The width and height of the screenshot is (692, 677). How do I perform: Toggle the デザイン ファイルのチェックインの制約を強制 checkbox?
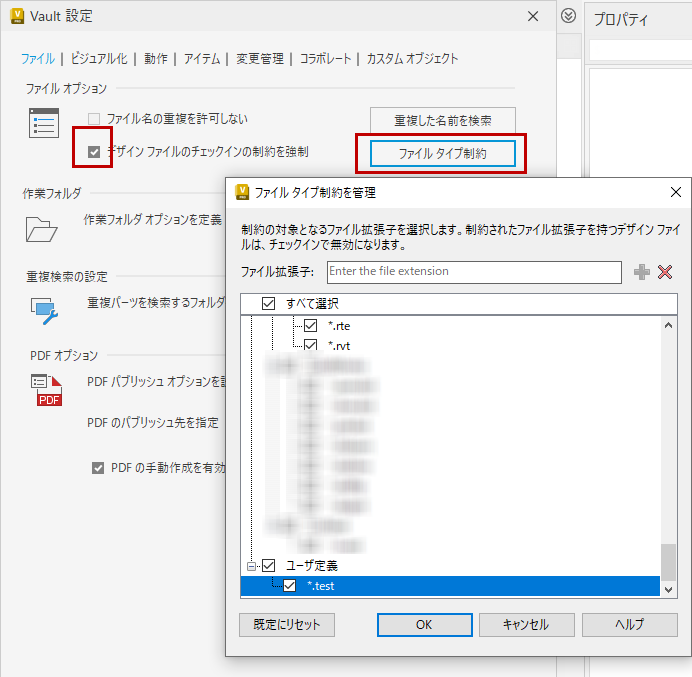tap(94, 152)
